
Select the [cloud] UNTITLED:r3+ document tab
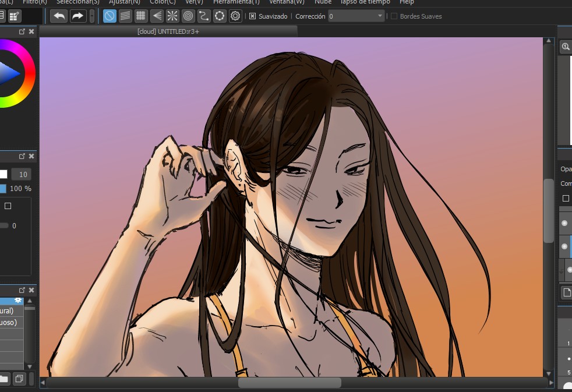coord(168,31)
